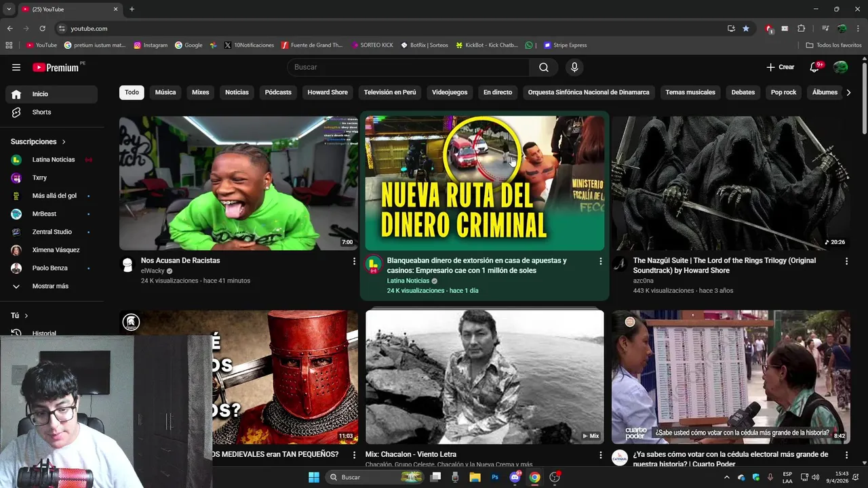Select the Howard Shore filter chip
Image resolution: width=868 pixels, height=488 pixels.
point(328,92)
